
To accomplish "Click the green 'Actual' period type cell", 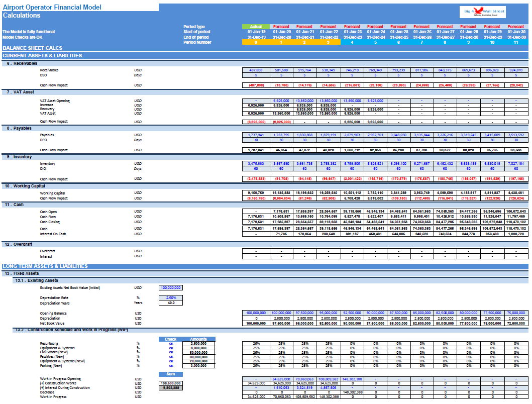I will click(x=256, y=27).
